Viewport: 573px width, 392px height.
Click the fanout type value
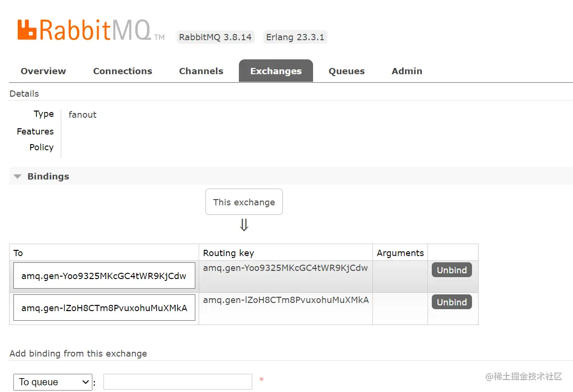83,115
